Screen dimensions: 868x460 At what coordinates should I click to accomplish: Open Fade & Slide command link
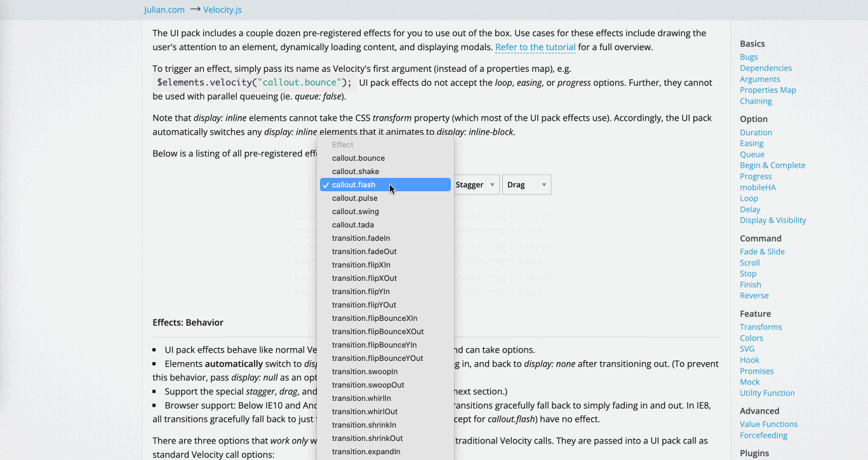tap(762, 252)
